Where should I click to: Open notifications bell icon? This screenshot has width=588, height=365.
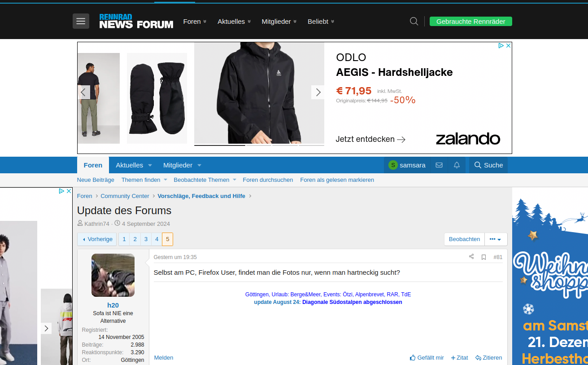(457, 165)
